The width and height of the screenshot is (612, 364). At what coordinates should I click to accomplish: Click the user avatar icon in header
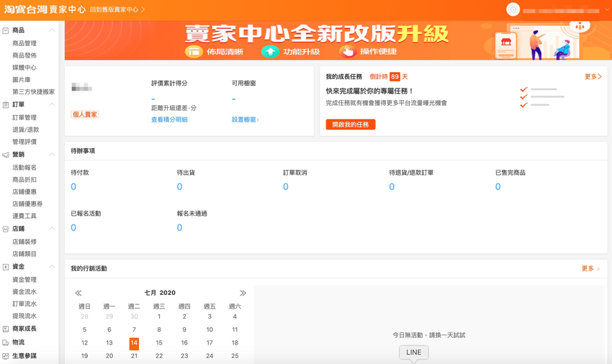(x=513, y=9)
